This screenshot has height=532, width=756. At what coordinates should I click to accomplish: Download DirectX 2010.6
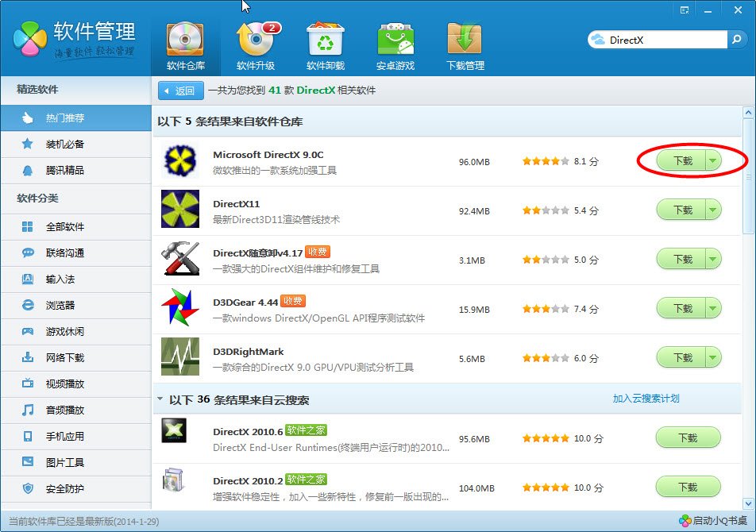[x=688, y=438]
